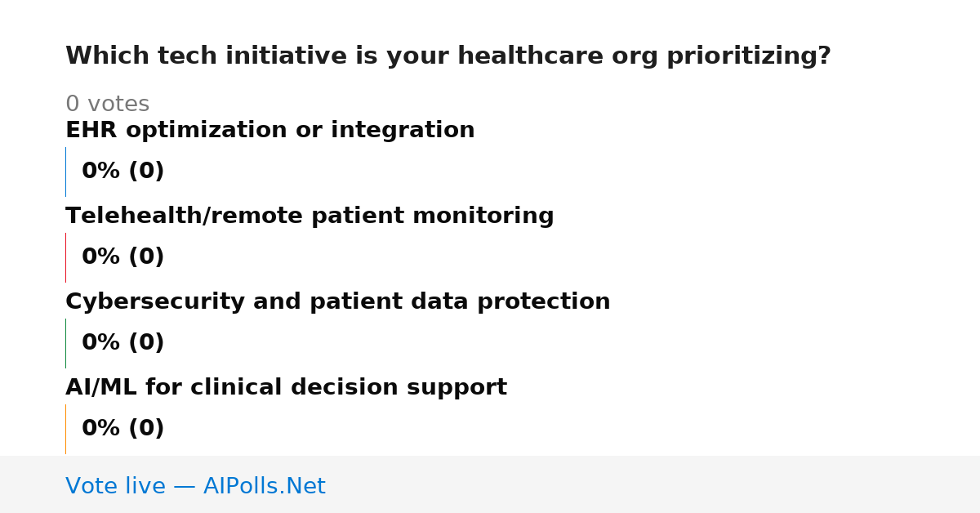Viewport: 980px width, 513px height.
Task: Click the gray footer bar area
Action: point(490,484)
